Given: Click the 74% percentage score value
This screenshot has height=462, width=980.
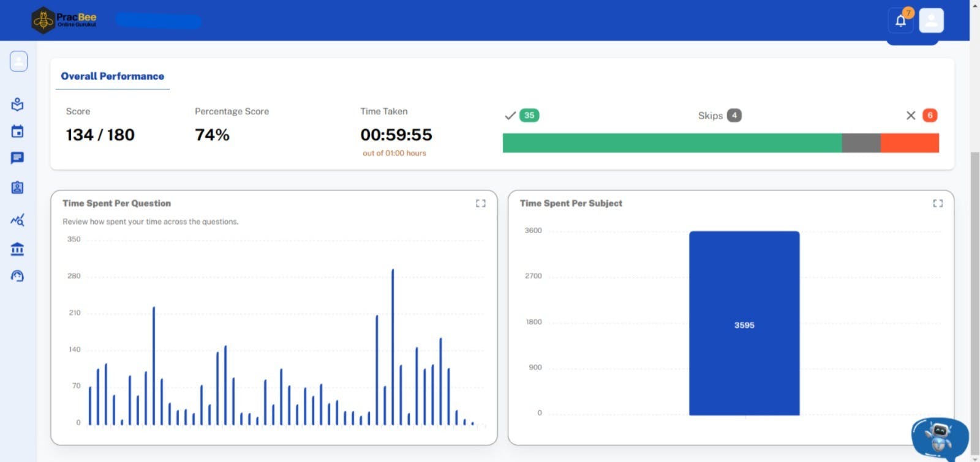Looking at the screenshot, I should (212, 135).
